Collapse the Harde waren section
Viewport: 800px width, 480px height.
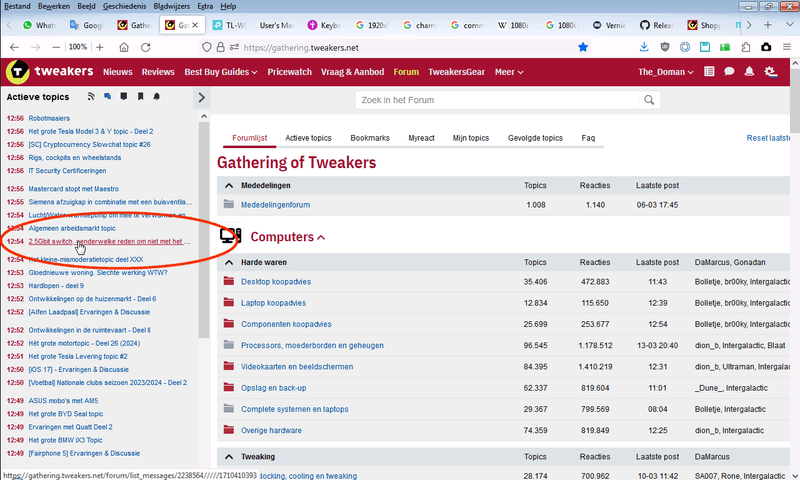point(229,263)
